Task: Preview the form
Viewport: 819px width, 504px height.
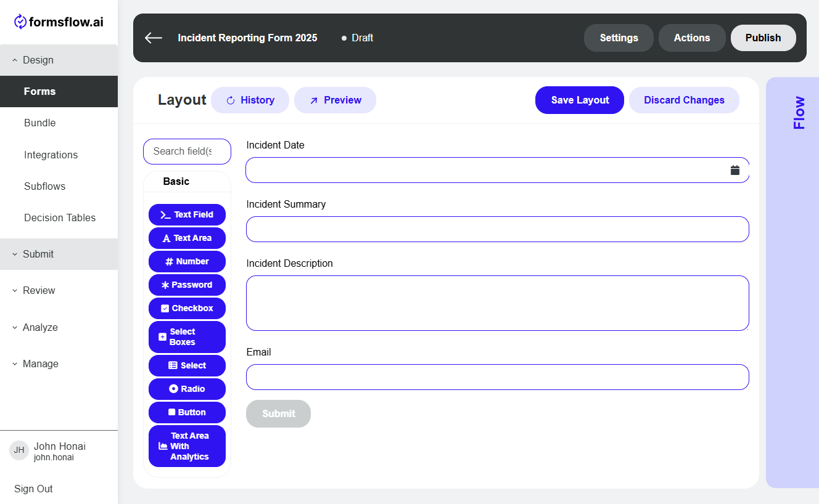Action: 335,100
